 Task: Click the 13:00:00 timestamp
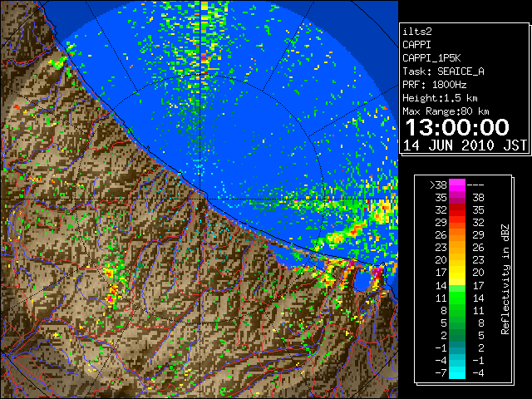457,127
